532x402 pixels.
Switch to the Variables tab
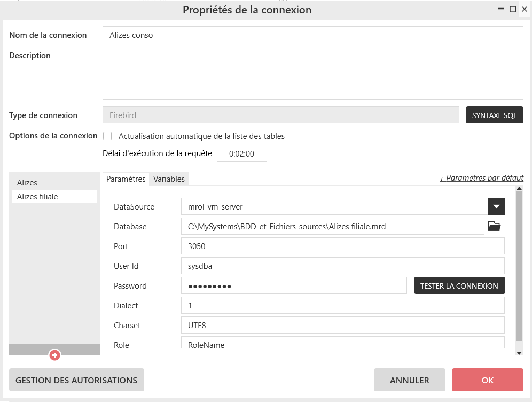tap(169, 179)
